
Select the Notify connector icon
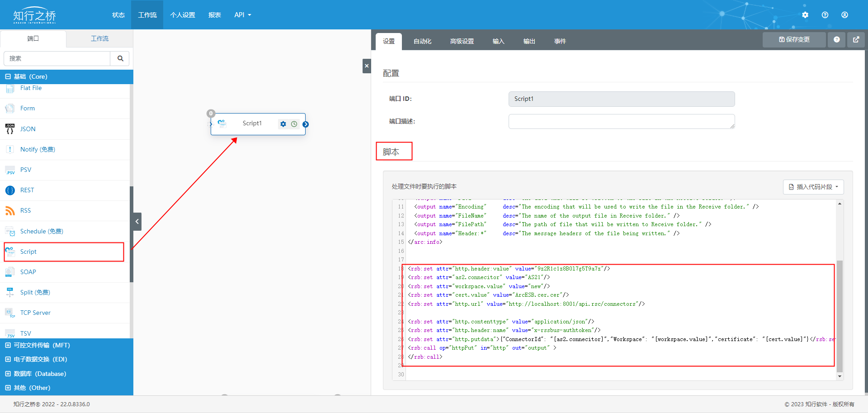pos(10,149)
